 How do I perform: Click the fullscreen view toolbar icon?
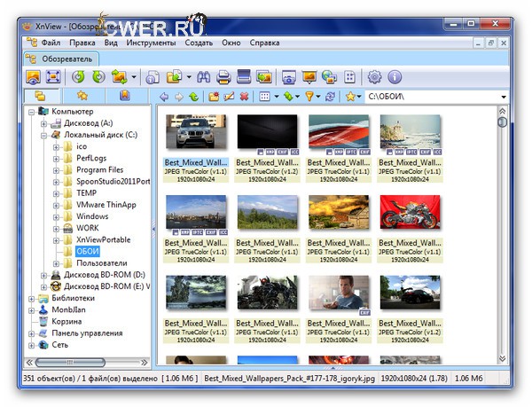coord(54,77)
